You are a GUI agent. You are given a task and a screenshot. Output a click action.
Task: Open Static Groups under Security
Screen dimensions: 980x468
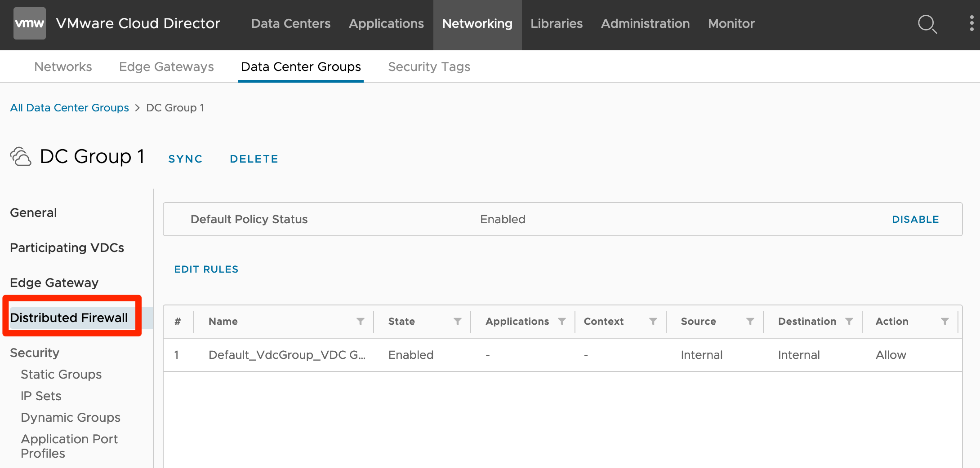[x=61, y=375]
